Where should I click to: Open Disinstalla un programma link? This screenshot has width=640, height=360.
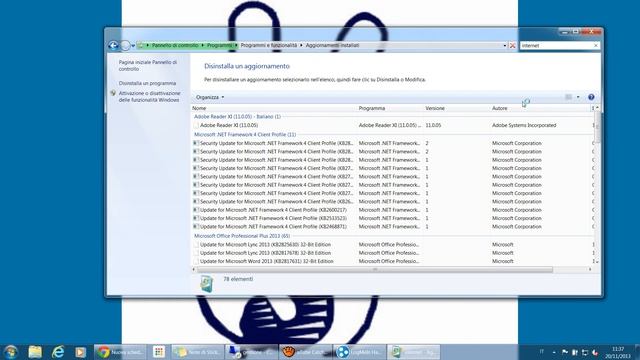point(147,83)
